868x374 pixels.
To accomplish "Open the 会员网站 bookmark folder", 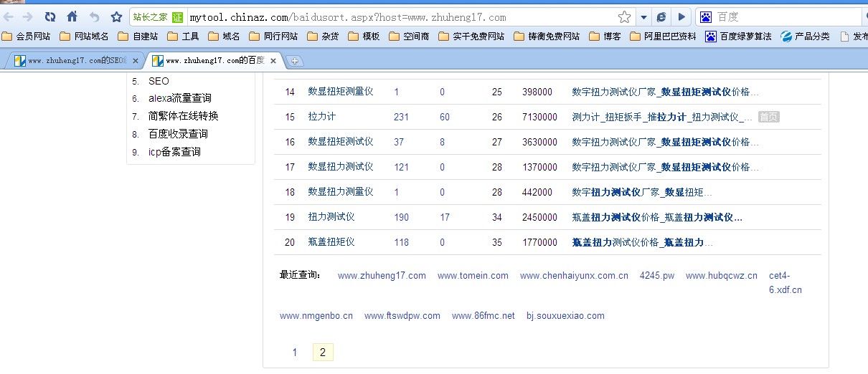I will (27, 36).
